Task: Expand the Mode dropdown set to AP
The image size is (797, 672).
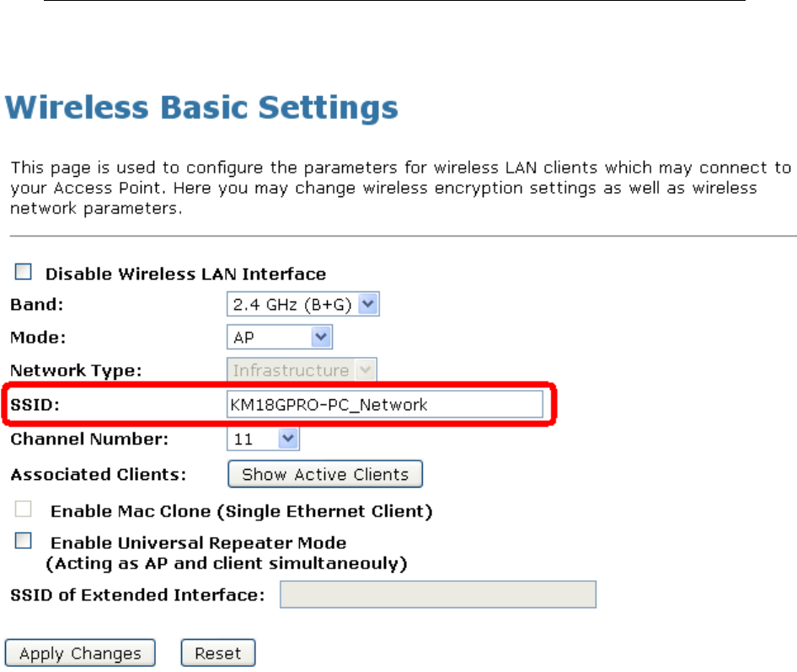Action: (280, 338)
